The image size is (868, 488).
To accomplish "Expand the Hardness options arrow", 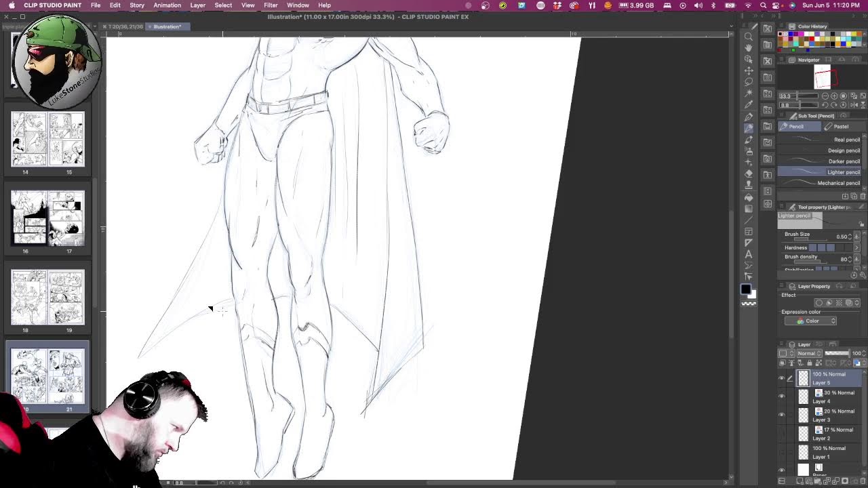I will tap(856, 247).
